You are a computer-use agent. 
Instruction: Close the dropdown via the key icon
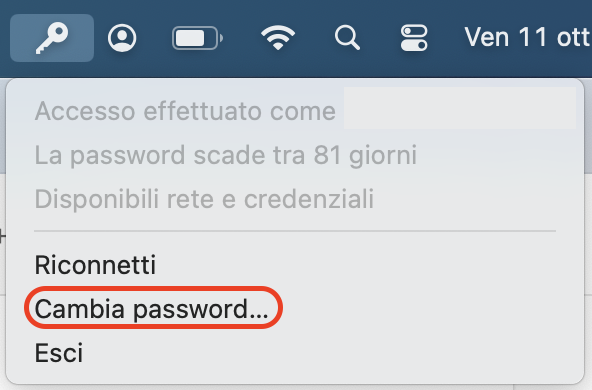52,38
